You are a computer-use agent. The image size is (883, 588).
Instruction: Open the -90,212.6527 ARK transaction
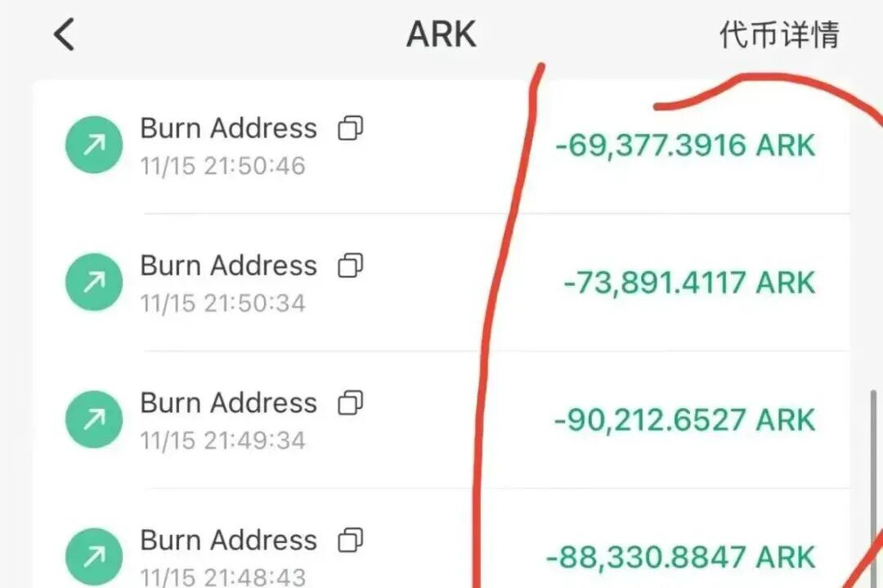(x=441, y=420)
